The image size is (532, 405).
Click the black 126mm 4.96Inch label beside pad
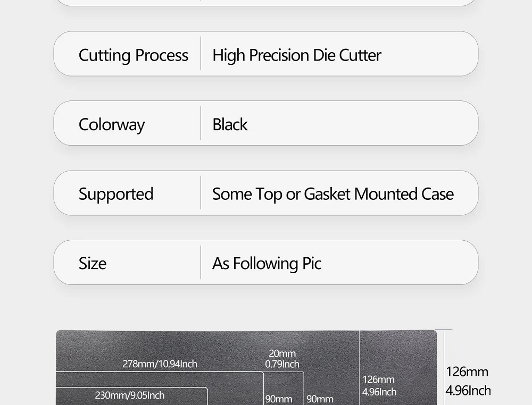tap(468, 381)
